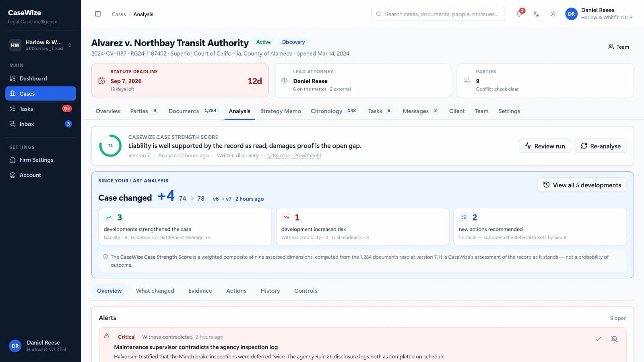Select the History sub-tab
Screen dimensions: 644x362
(270, 291)
